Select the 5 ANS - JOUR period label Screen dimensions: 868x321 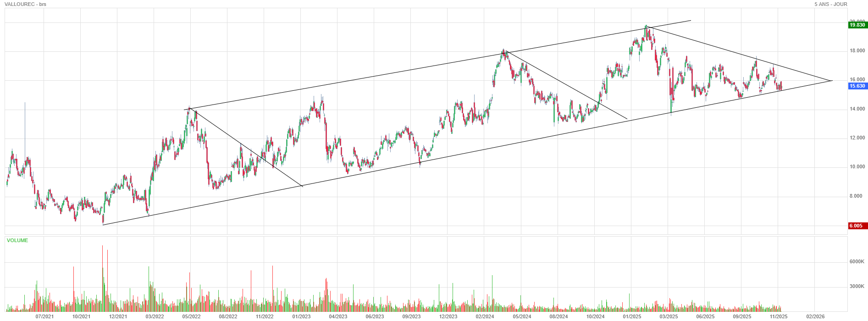[x=830, y=4]
